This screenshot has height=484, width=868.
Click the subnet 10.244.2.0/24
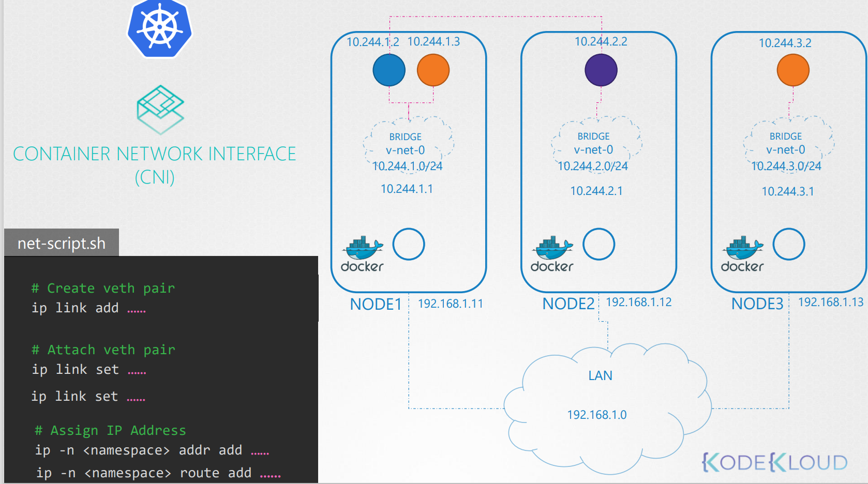tap(593, 166)
